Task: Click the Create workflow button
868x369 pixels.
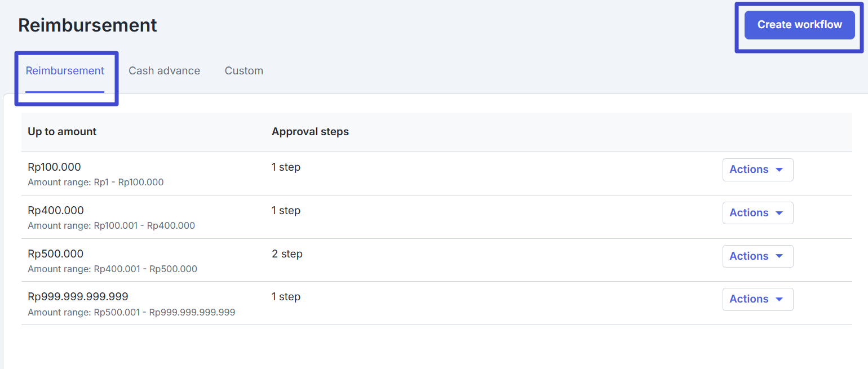Action: click(799, 25)
